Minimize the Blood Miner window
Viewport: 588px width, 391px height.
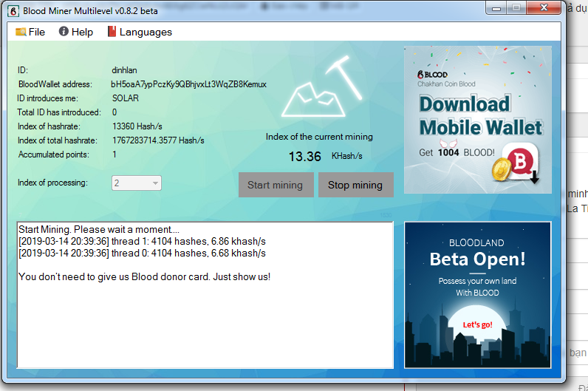pos(496,8)
